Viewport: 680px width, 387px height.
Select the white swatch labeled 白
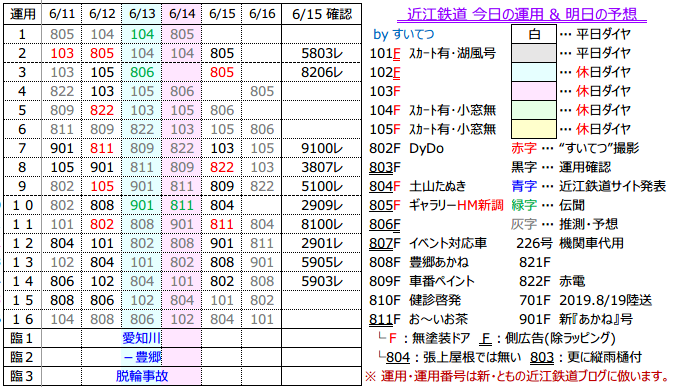tap(534, 34)
